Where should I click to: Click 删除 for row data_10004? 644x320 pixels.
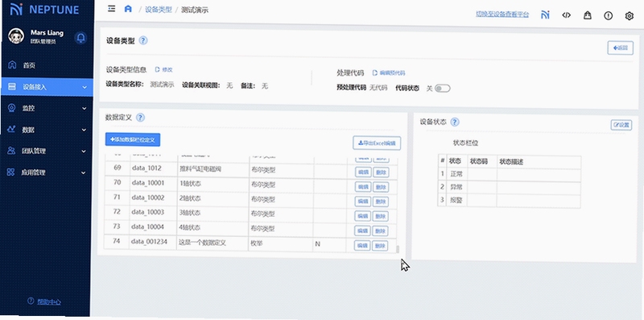(x=380, y=231)
